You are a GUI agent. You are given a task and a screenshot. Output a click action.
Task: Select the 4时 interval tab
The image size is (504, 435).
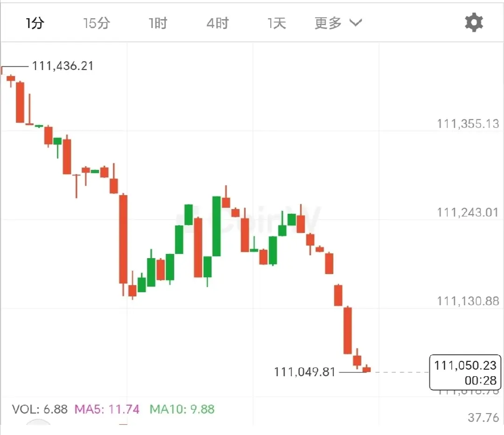click(x=217, y=23)
